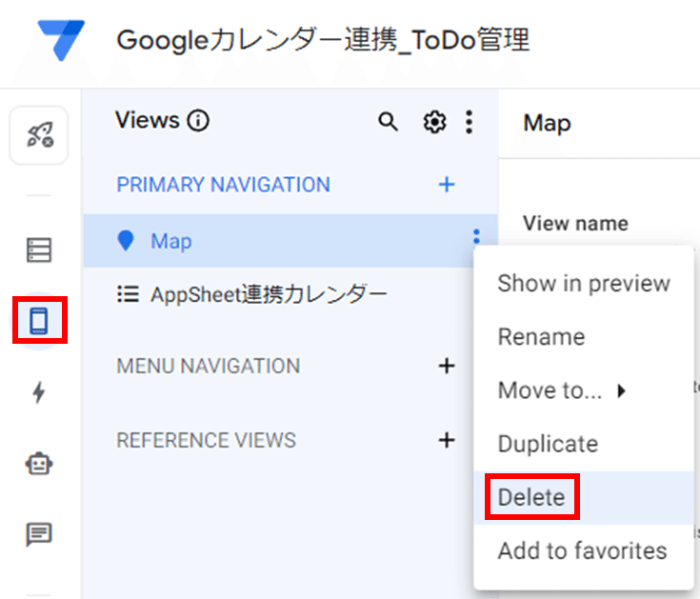
Task: Open view settings gear icon
Action: point(434,122)
